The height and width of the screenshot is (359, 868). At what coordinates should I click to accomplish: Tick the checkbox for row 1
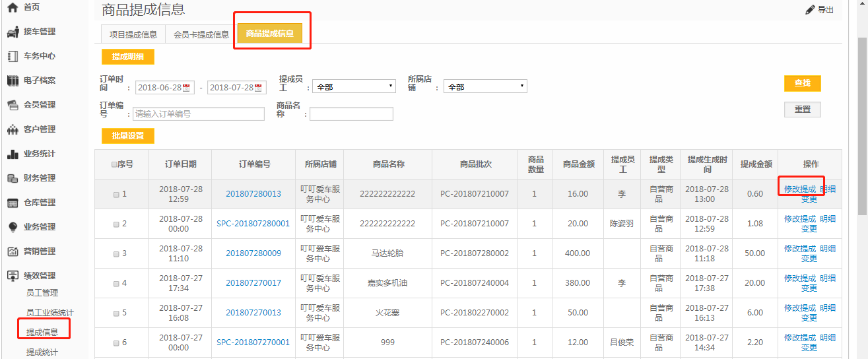(x=116, y=195)
